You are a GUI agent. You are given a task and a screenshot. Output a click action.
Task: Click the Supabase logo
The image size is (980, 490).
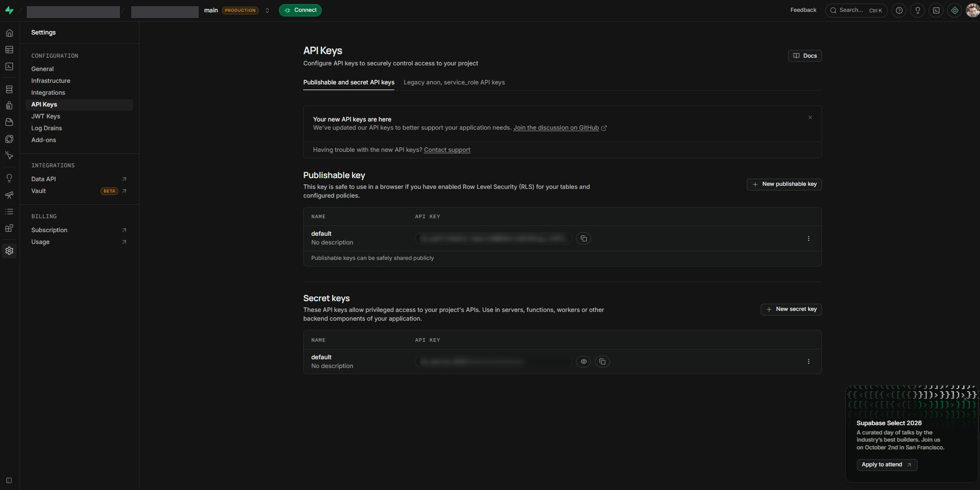9,10
